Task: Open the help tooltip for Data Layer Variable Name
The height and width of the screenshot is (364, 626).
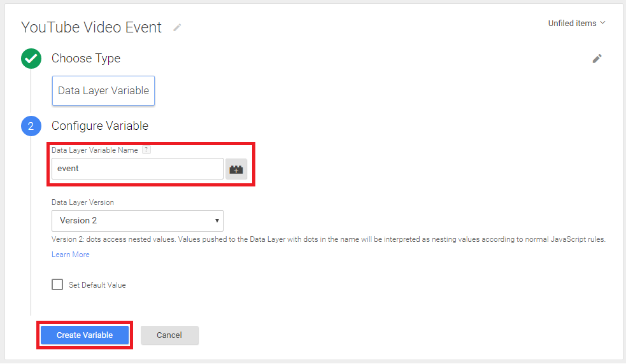Action: (146, 150)
